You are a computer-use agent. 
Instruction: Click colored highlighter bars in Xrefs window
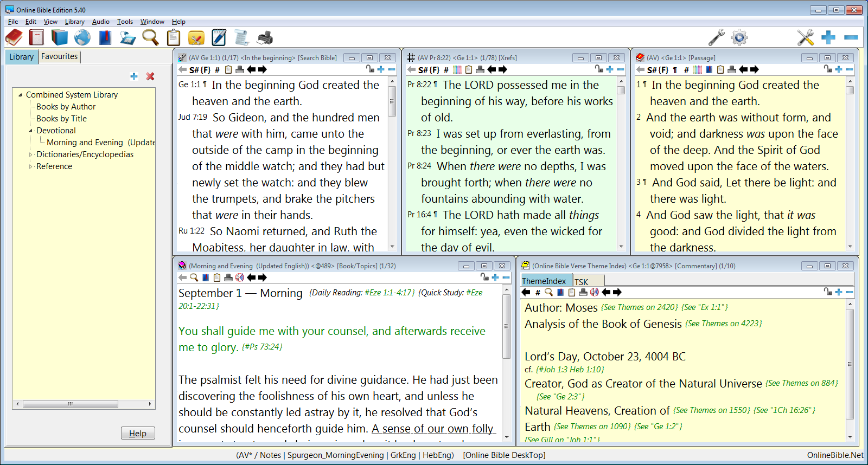(x=457, y=69)
